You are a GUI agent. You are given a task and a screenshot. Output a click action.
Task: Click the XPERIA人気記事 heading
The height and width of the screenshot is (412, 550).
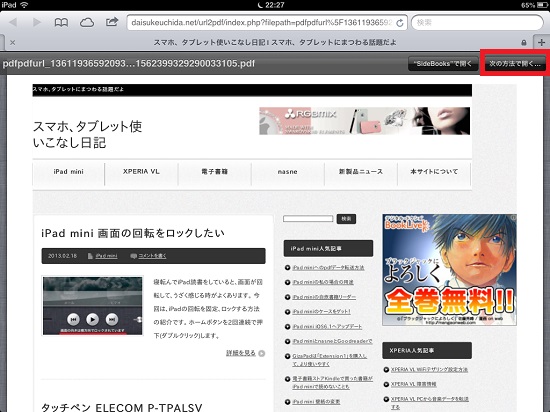427,351
